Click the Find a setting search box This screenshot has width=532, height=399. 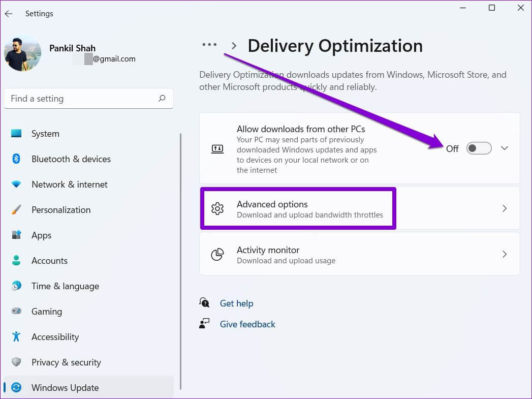tap(88, 99)
